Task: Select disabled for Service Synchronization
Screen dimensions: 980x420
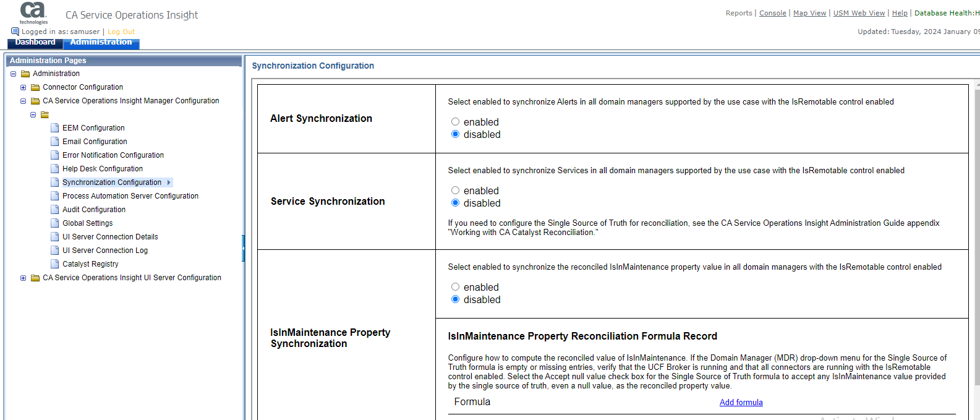Action: pyautogui.click(x=455, y=203)
